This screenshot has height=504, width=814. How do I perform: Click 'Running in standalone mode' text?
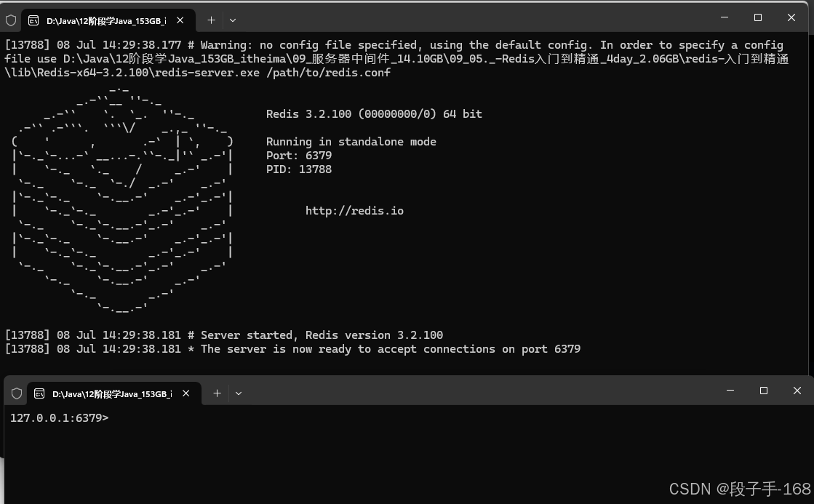351,142
